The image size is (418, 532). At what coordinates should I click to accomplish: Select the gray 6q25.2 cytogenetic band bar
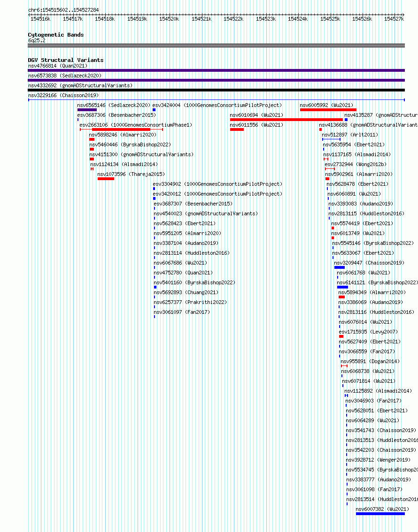[217, 46]
